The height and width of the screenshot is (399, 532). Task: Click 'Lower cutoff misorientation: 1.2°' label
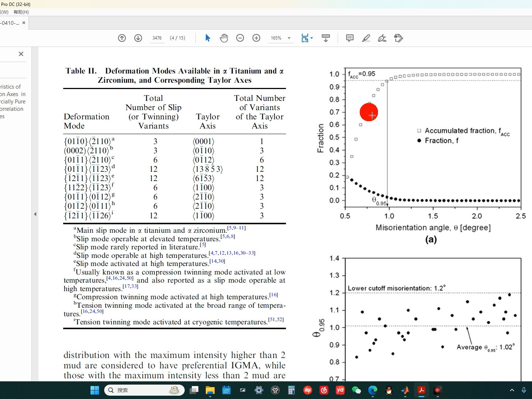coord(397,288)
